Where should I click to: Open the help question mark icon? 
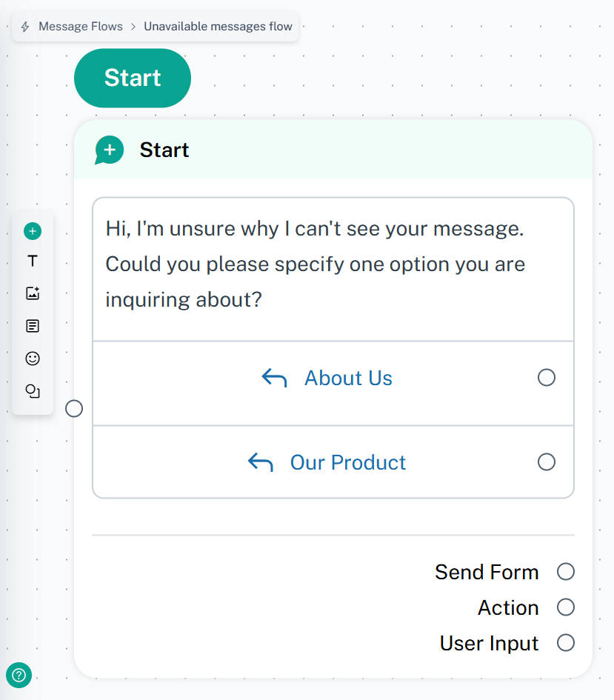(19, 675)
